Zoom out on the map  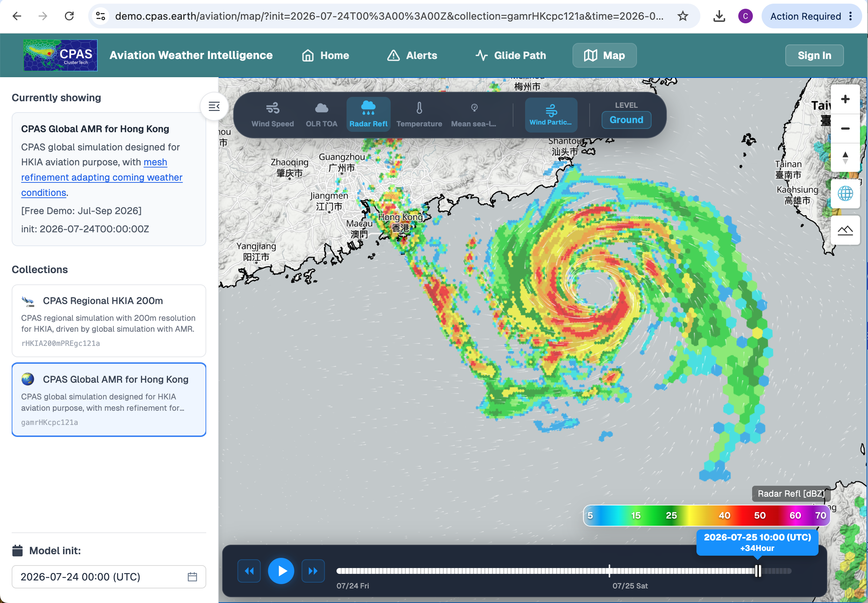pos(845,129)
